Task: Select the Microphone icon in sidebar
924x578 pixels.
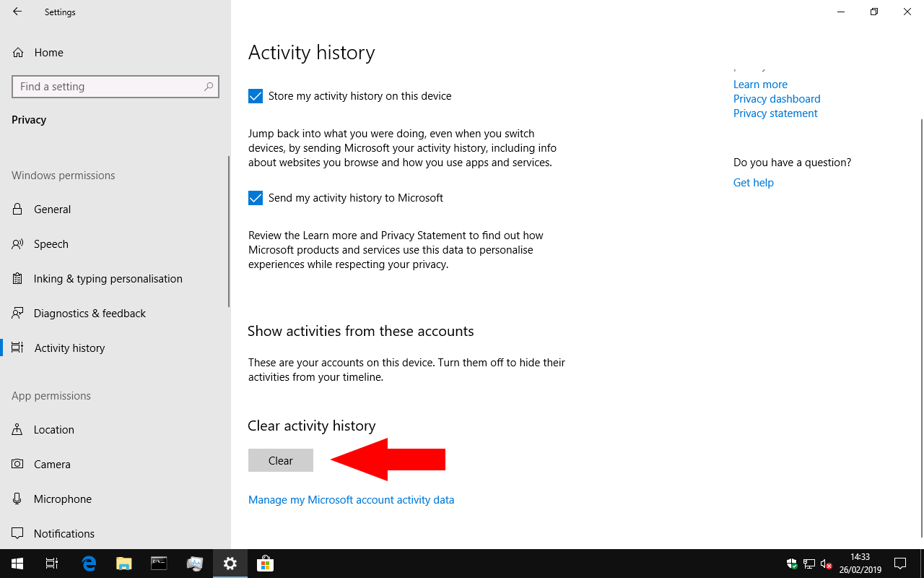Action: pyautogui.click(x=17, y=499)
